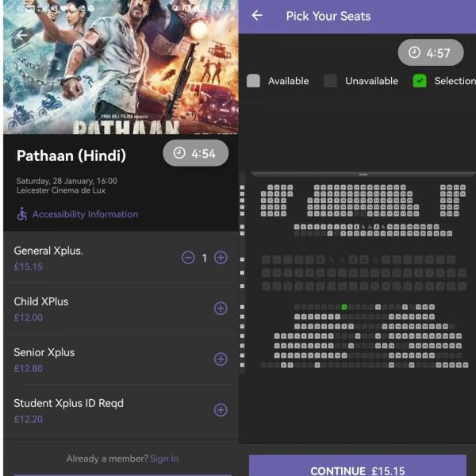This screenshot has width=476, height=476.
Task: Decrease General Xplus ticket count
Action: click(x=188, y=258)
